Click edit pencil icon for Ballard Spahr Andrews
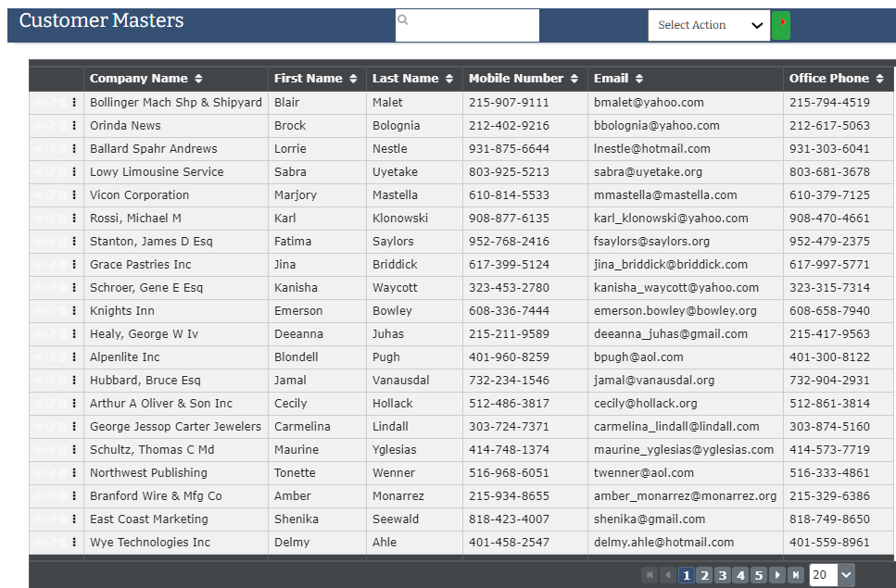Screen dimensions: 896x588 tap(51, 149)
